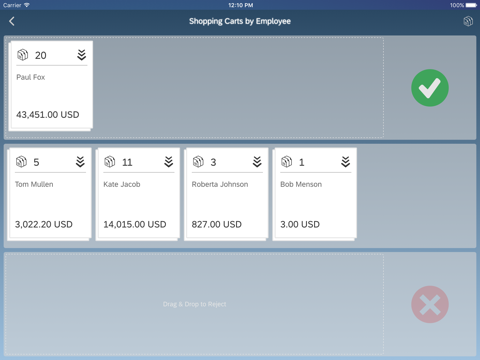
Task: Expand Kate Jacob's card with double chevron
Action: [169, 162]
